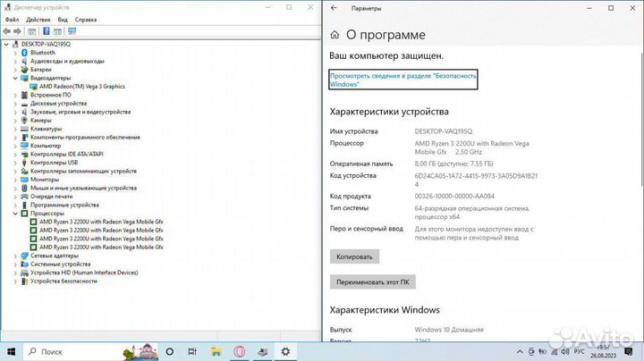644x361 pixels.
Task: Collapse the Видеоадаптеры category
Action: pos(15,78)
